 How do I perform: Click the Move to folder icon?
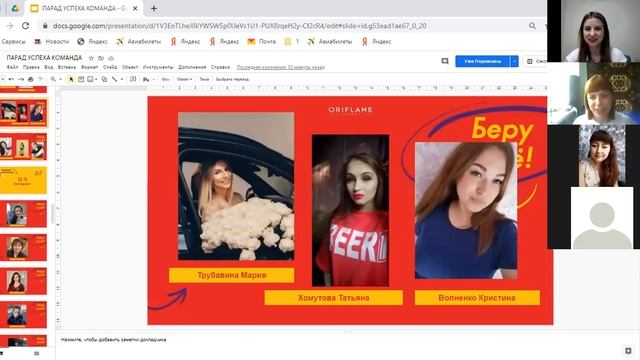tap(101, 58)
